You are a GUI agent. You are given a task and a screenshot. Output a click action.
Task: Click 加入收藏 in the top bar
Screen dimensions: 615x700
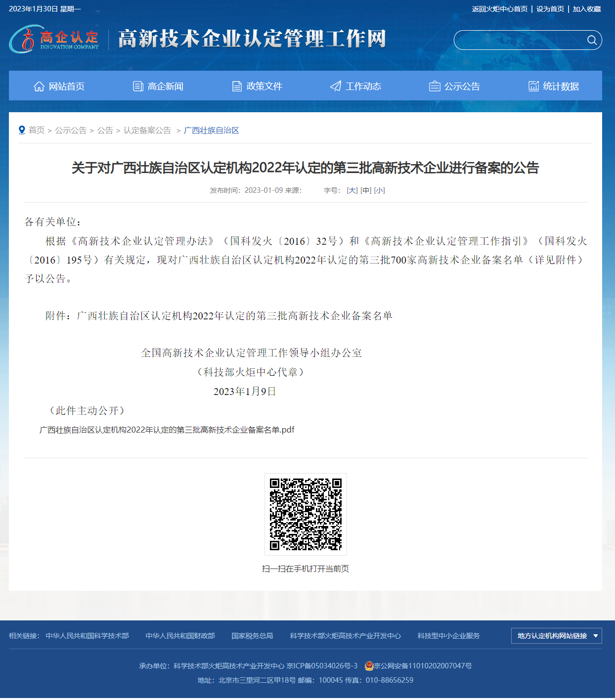coord(586,9)
